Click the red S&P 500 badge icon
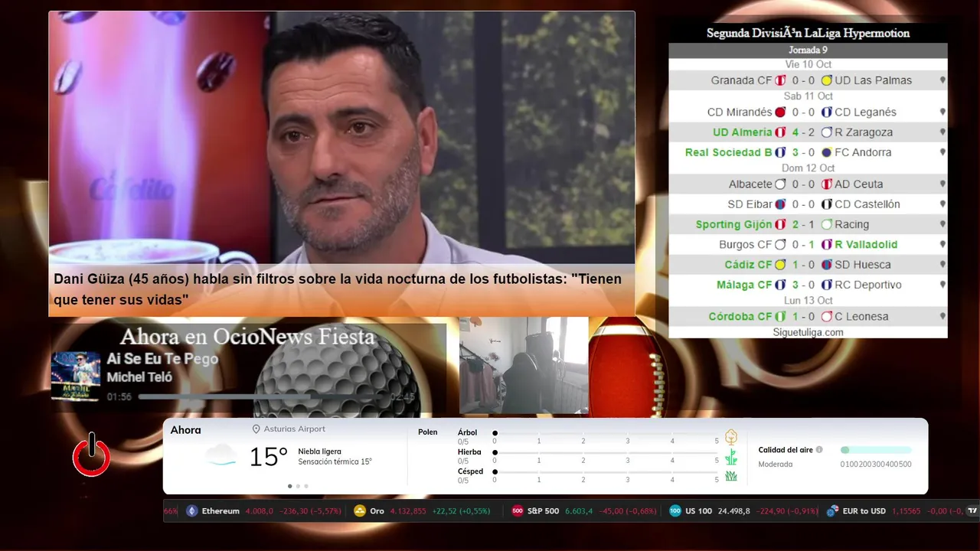The image size is (980, 551). [518, 510]
